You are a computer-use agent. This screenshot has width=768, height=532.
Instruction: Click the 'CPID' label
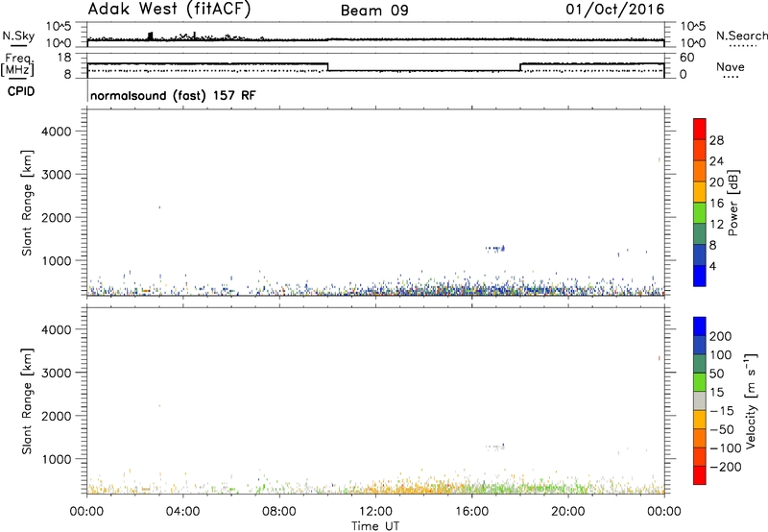tap(21, 91)
